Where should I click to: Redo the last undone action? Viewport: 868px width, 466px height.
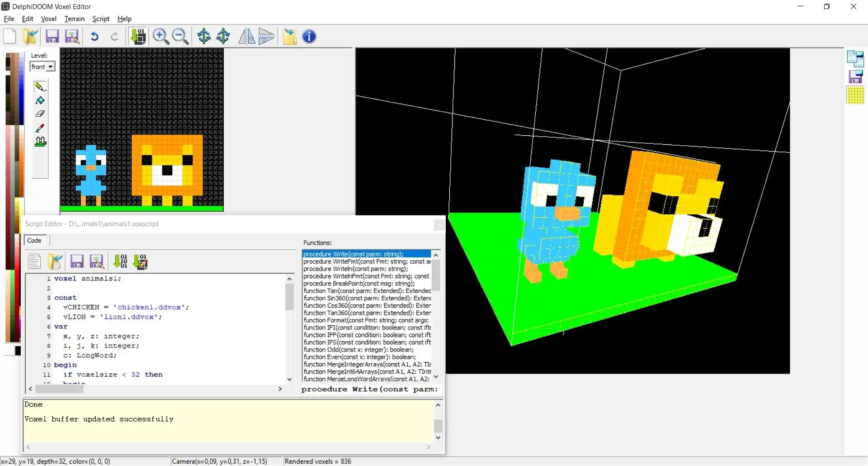click(x=114, y=36)
